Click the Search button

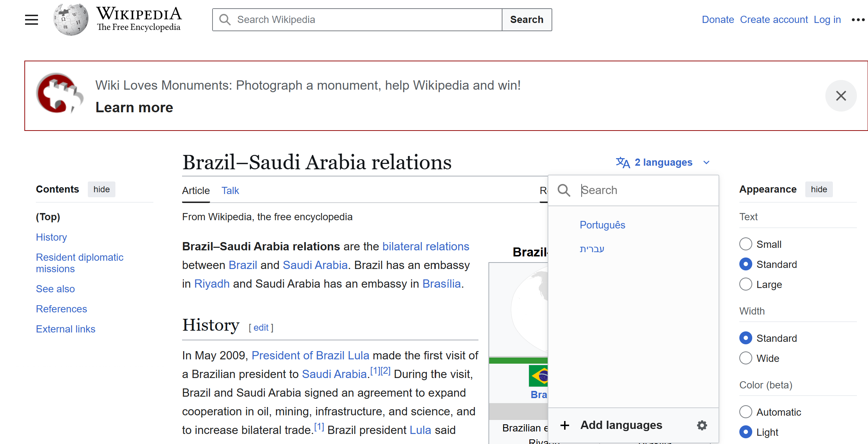pos(527,20)
